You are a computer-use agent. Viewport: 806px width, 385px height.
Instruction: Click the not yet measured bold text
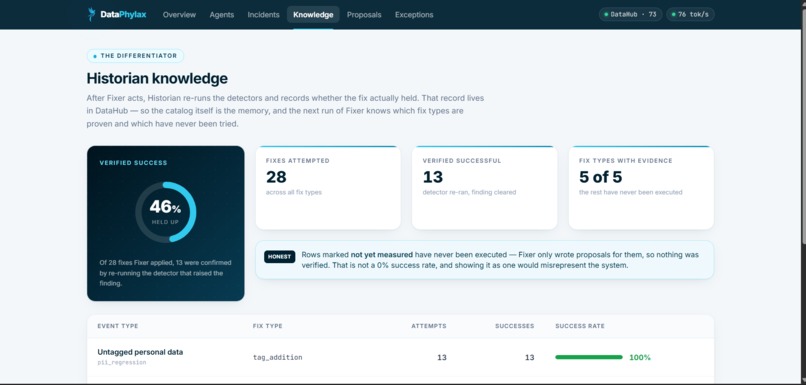pos(381,254)
